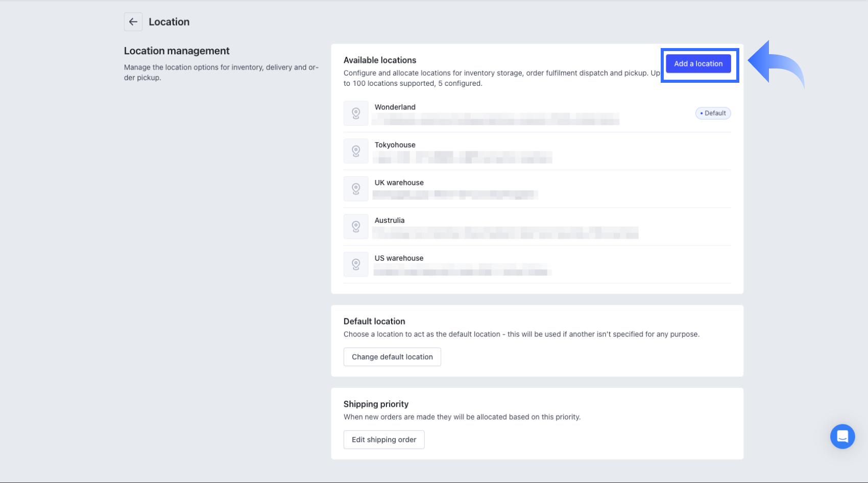Open Edit shipping order
The image size is (868, 483).
(384, 440)
